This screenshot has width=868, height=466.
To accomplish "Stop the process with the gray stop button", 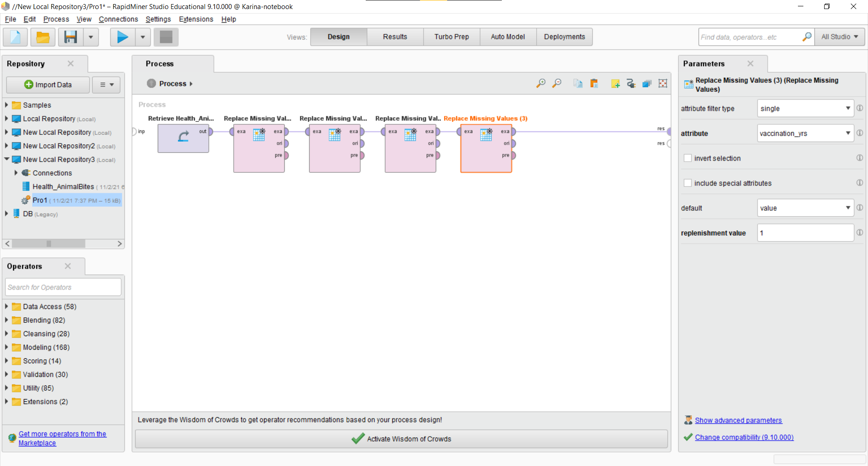I will pyautogui.click(x=166, y=37).
